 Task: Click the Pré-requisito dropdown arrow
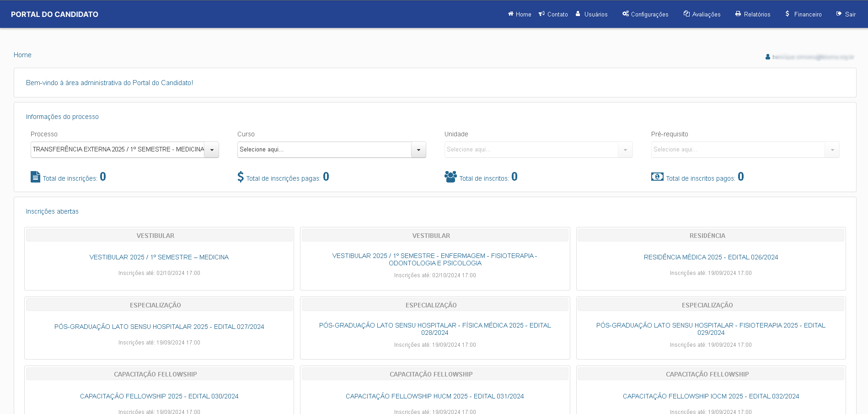click(832, 150)
